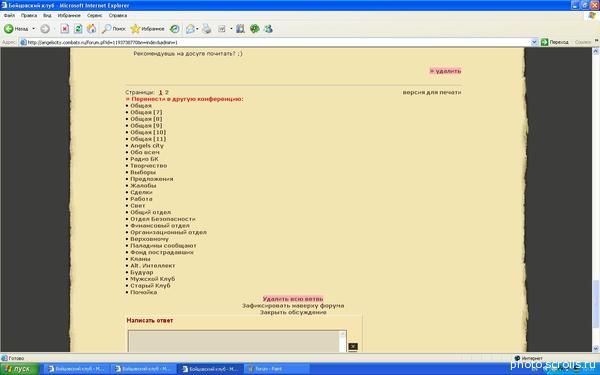Open the Файл menu
This screenshot has width=600, height=375.
(9, 16)
